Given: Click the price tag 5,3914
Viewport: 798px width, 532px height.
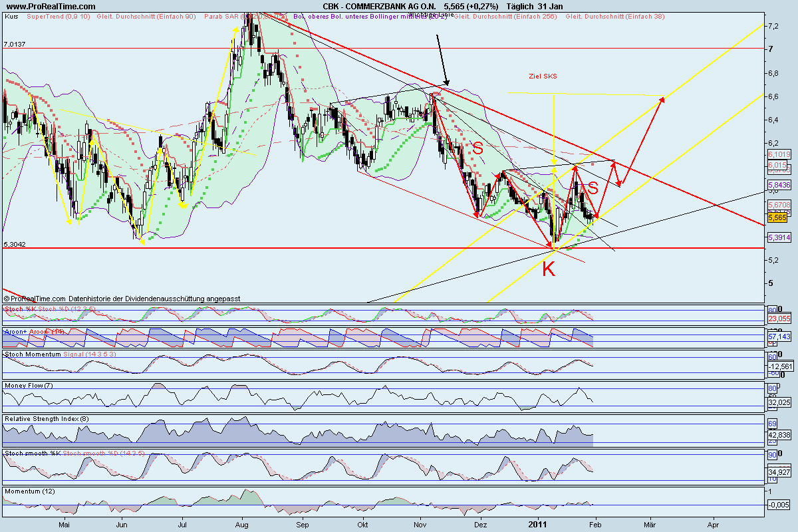Looking at the screenshot, I should [778, 237].
